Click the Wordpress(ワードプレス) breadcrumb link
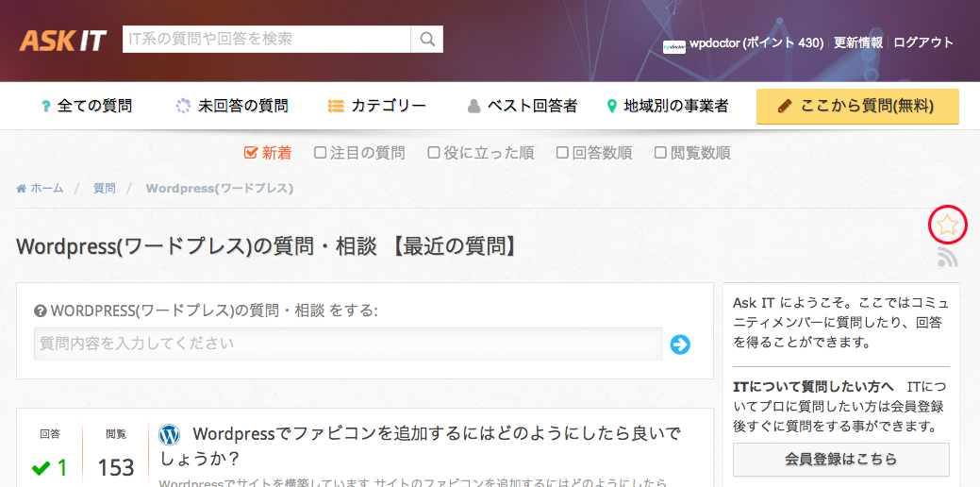The height and width of the screenshot is (487, 980). 220,188
